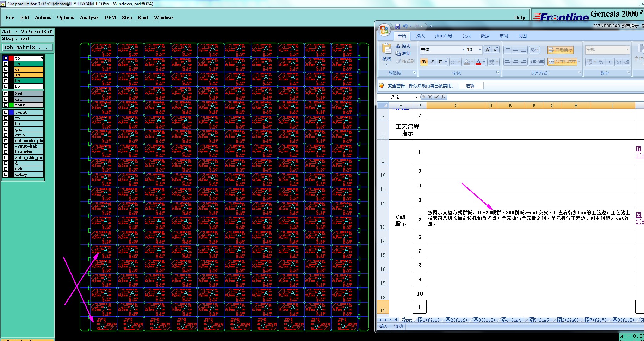The width and height of the screenshot is (644, 341).
Task: Select cell C13 with panelization instructions
Action: click(531, 218)
